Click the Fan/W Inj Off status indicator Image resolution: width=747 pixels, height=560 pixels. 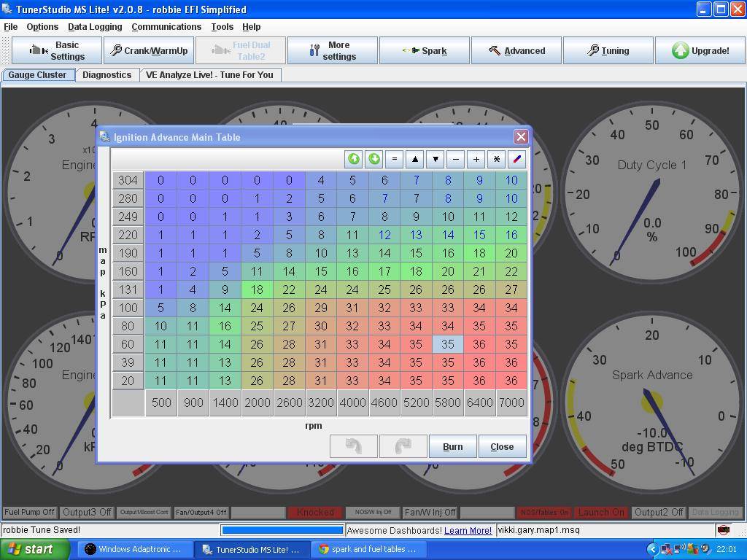pos(430,512)
